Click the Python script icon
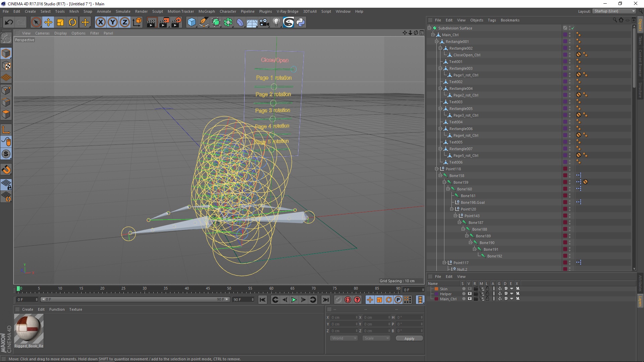Viewport: 644px width, 362px height. (301, 22)
